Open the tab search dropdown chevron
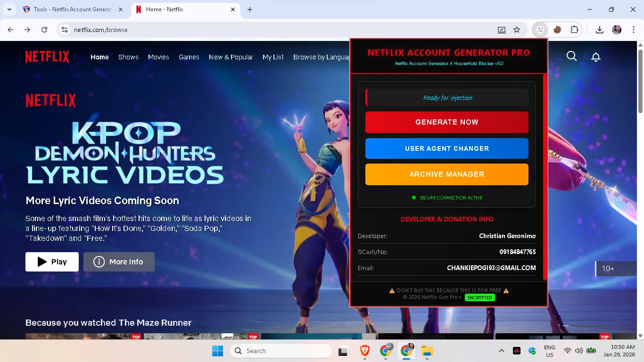The width and height of the screenshot is (644, 362). point(9,9)
